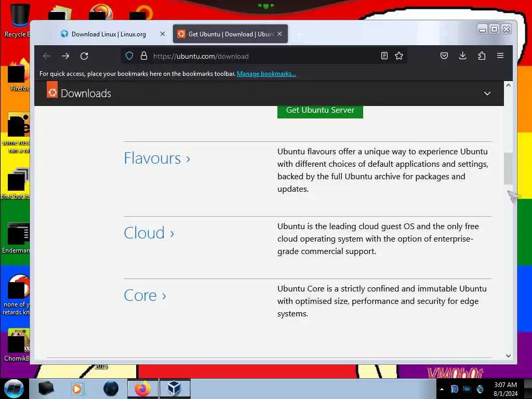Open ChomikB desktop icon
The image size is (532, 399).
pyautogui.click(x=17, y=345)
